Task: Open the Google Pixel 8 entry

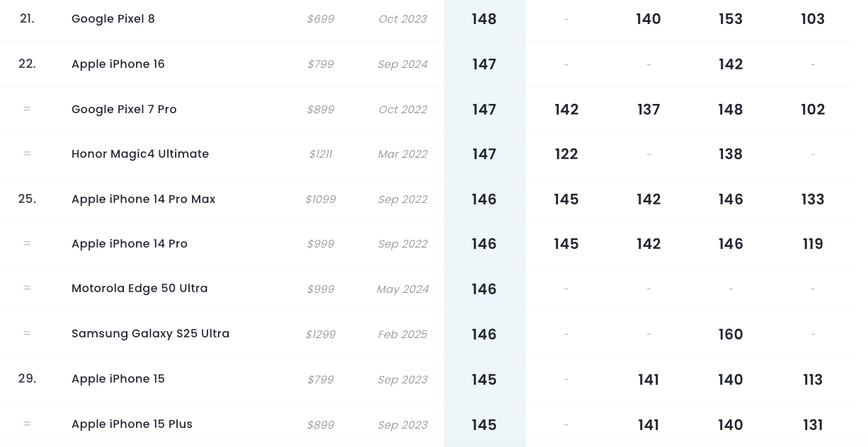Action: pos(113,19)
